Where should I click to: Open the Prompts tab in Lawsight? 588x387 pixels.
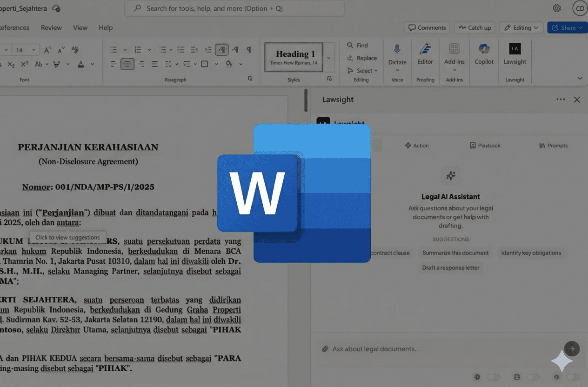pos(553,145)
